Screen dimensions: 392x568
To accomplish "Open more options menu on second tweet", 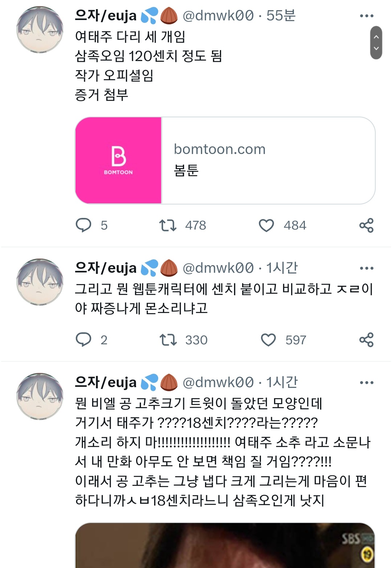I will click(366, 268).
